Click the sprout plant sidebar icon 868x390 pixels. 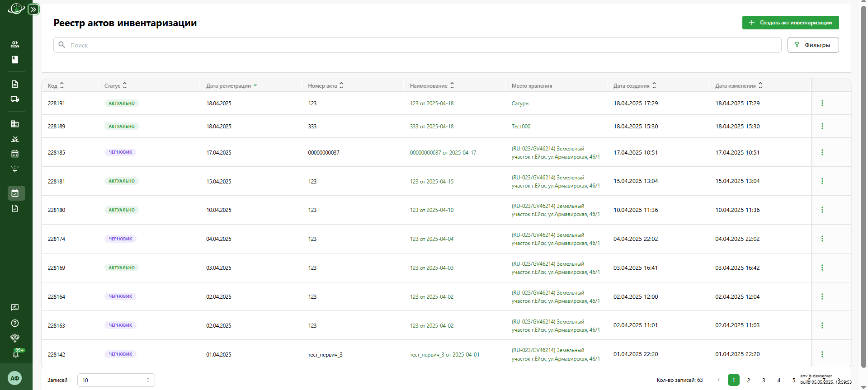coord(15,139)
